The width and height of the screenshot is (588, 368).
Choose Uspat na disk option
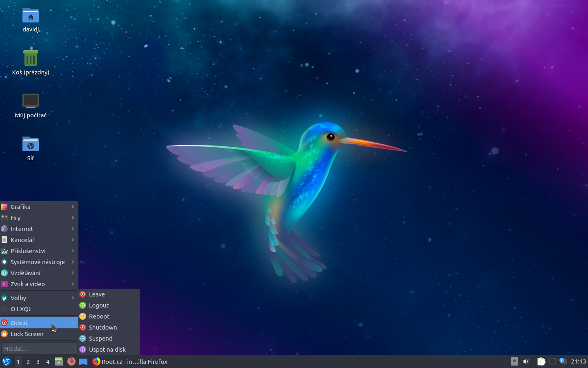107,350
